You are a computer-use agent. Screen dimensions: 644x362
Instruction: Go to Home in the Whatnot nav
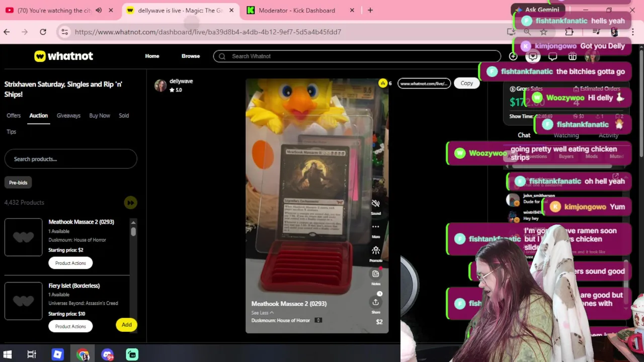pos(152,56)
